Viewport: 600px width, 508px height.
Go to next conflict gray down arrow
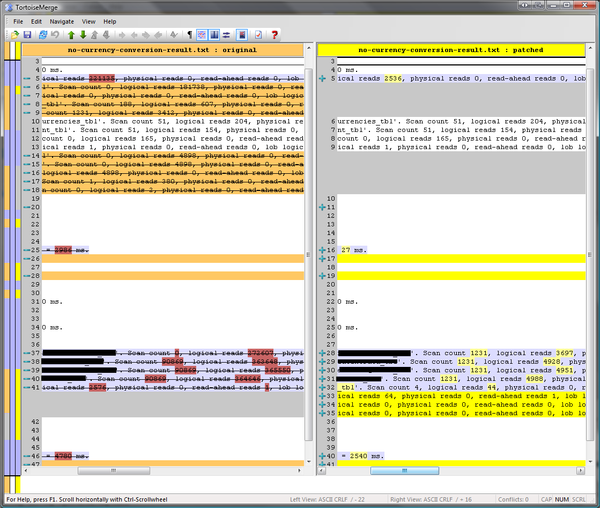[x=106, y=35]
